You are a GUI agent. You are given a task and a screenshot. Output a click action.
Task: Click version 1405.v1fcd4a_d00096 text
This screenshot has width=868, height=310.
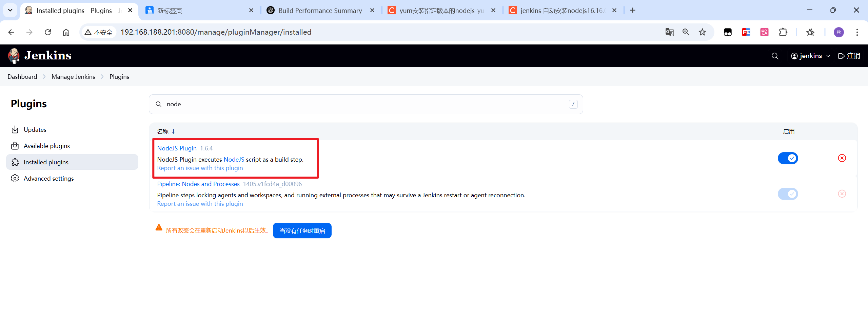click(272, 184)
